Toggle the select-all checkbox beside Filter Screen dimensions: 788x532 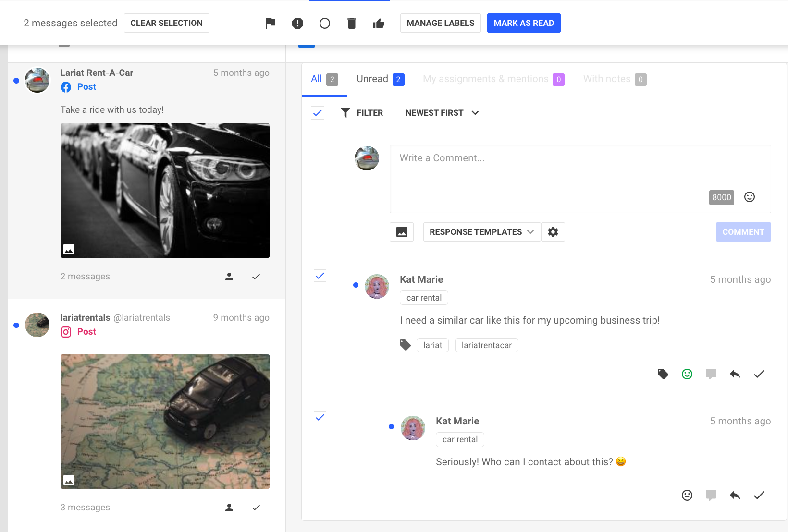pos(318,113)
